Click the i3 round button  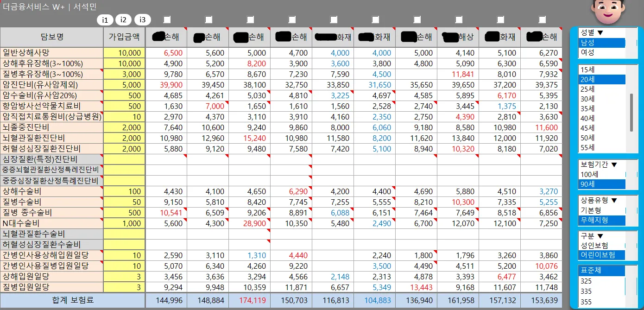[x=143, y=20]
